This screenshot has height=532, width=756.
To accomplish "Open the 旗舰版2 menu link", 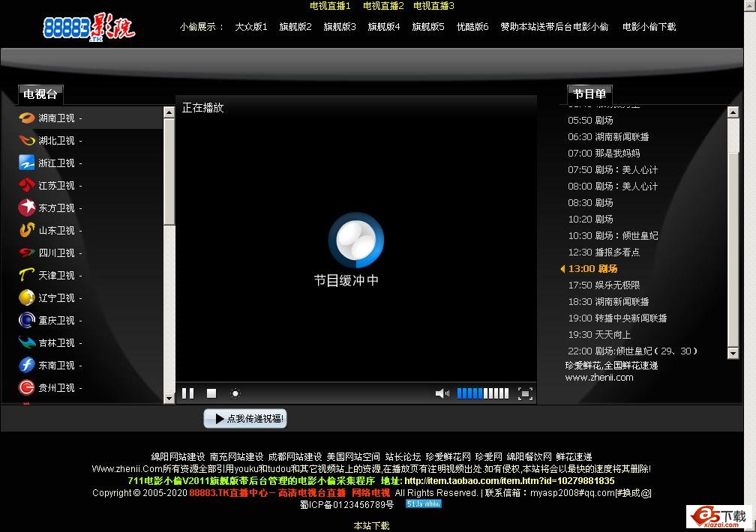I will [x=295, y=27].
